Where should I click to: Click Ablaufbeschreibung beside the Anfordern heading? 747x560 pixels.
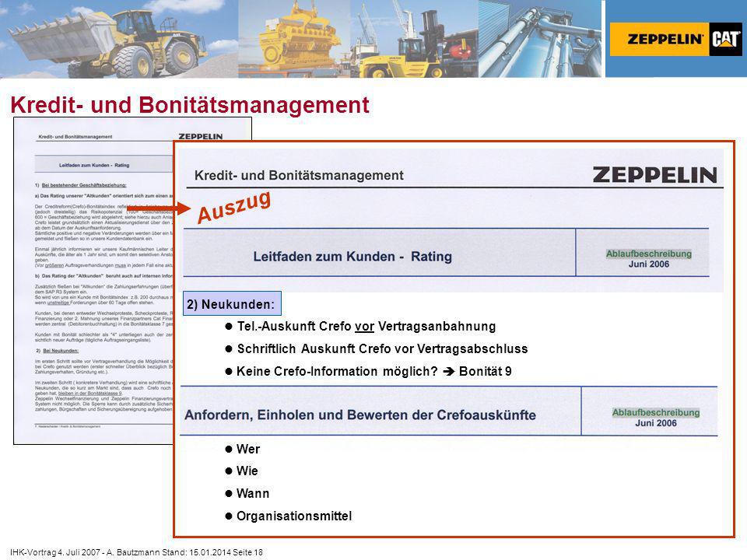(656, 412)
